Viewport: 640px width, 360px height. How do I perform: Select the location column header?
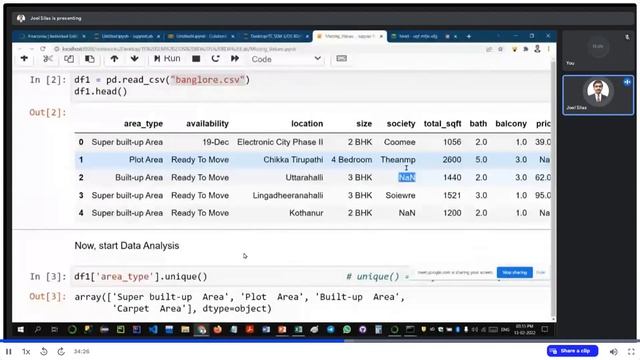[x=307, y=124]
